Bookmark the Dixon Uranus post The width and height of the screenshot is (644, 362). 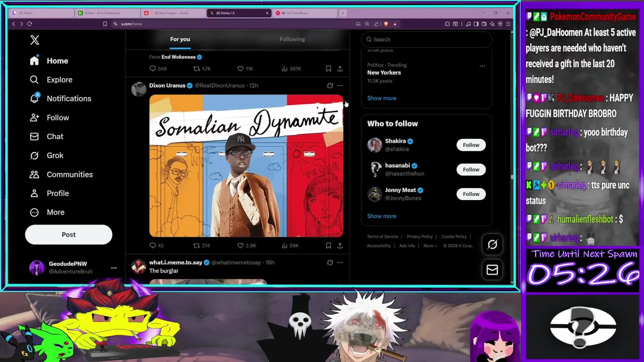tap(329, 245)
